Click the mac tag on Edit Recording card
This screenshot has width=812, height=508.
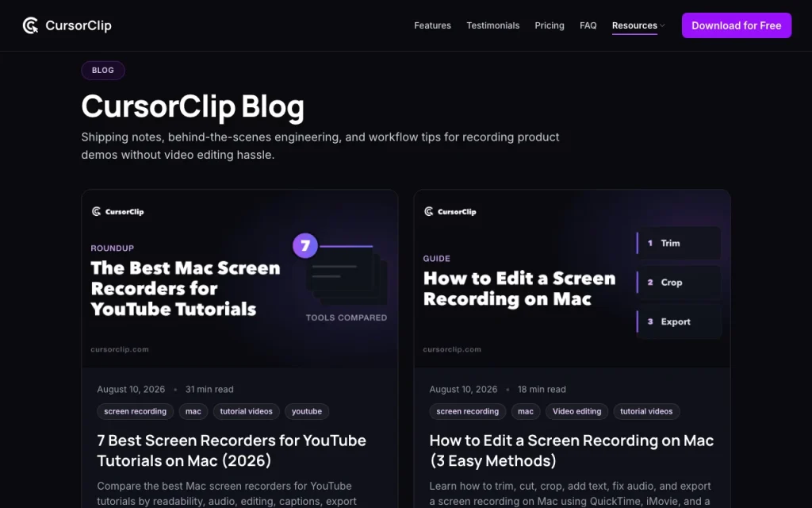point(526,412)
